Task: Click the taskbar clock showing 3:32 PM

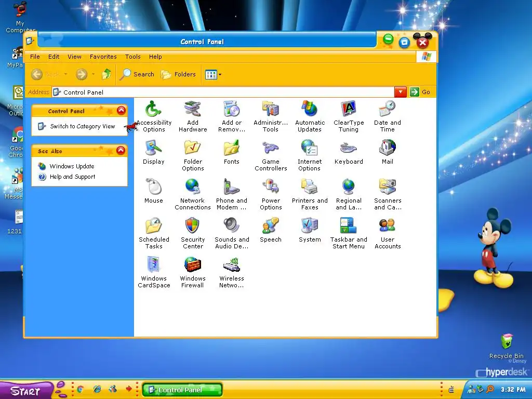Action: point(513,390)
